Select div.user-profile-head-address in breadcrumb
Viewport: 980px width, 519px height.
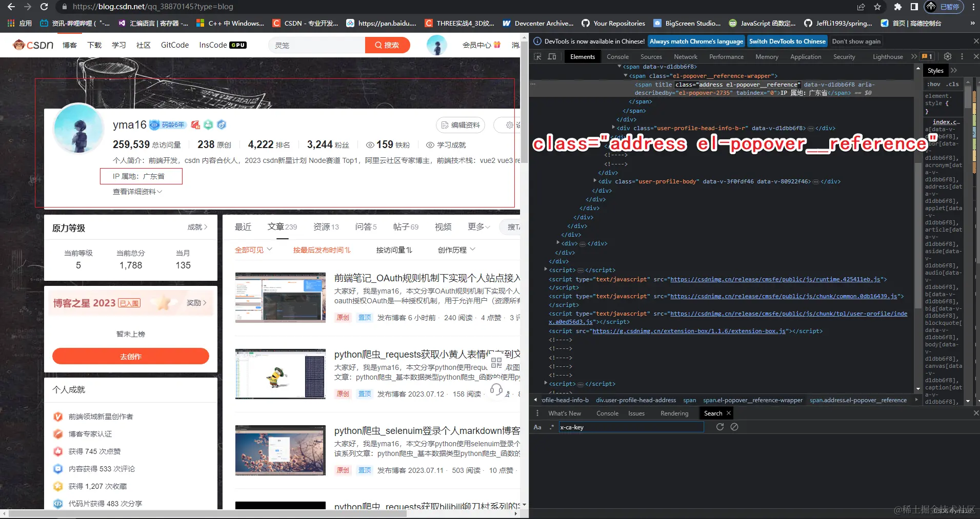tap(636, 400)
